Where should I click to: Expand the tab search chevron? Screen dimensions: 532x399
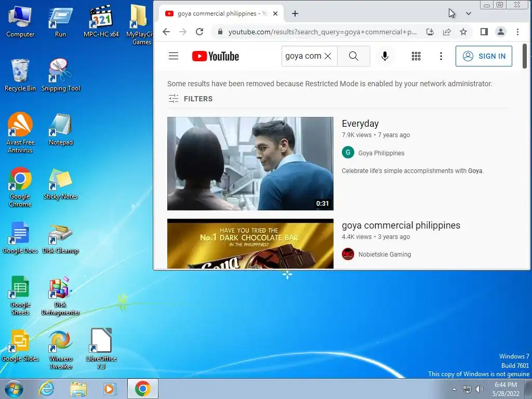469,14
